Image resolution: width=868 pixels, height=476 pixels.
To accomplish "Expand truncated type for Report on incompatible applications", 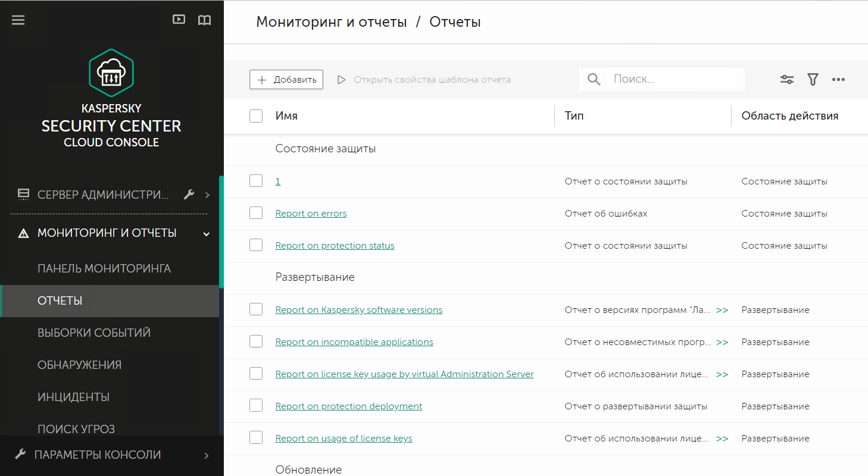I will [x=722, y=342].
